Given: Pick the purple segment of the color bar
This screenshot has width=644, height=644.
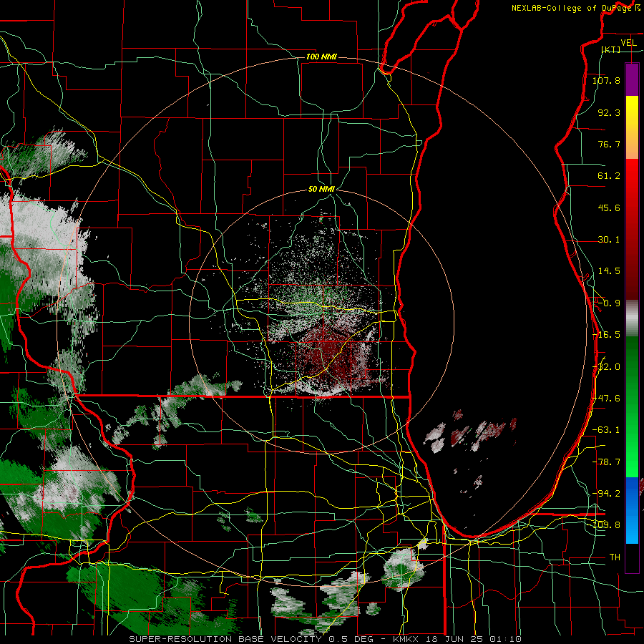Looking at the screenshot, I should pyautogui.click(x=632, y=79).
